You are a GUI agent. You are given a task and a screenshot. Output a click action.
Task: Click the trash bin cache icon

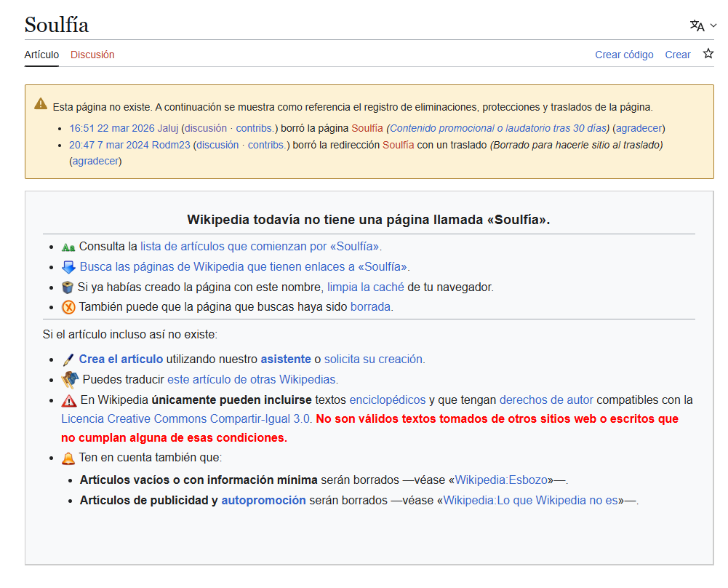click(x=68, y=287)
